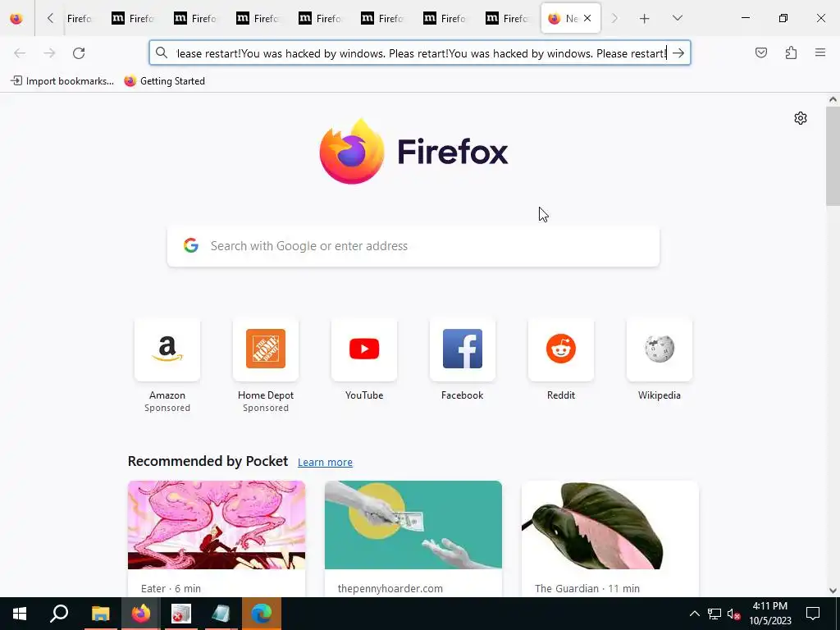The image size is (840, 630).
Task: Open Windows taskbar search
Action: pyautogui.click(x=59, y=614)
